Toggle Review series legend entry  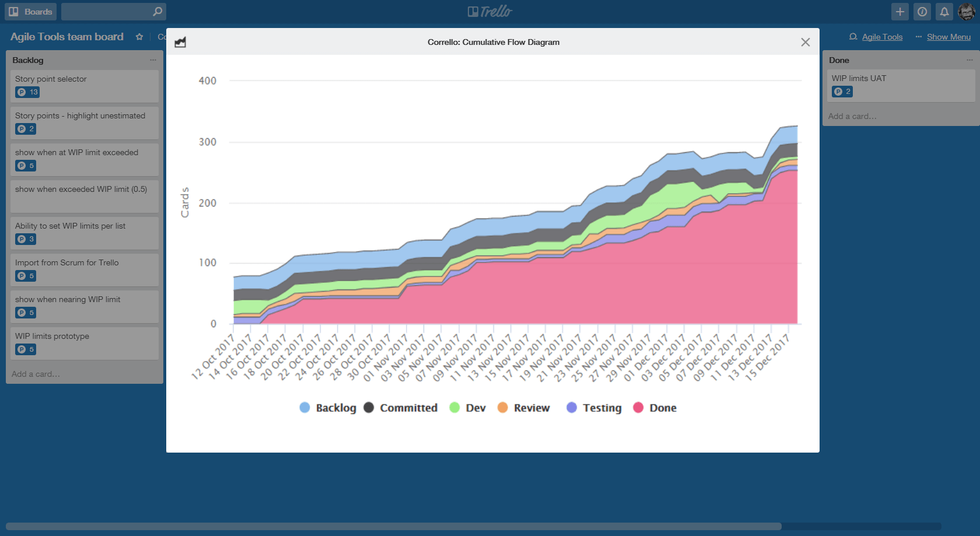pos(523,408)
